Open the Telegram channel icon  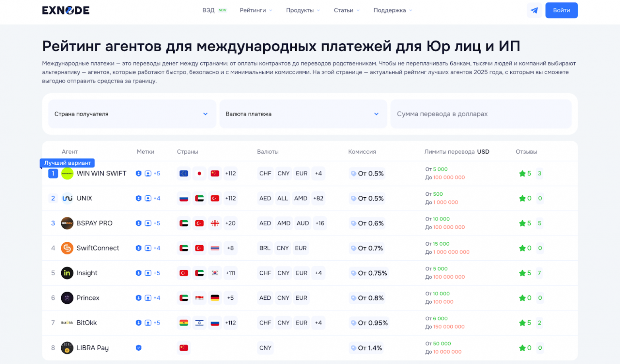(534, 10)
